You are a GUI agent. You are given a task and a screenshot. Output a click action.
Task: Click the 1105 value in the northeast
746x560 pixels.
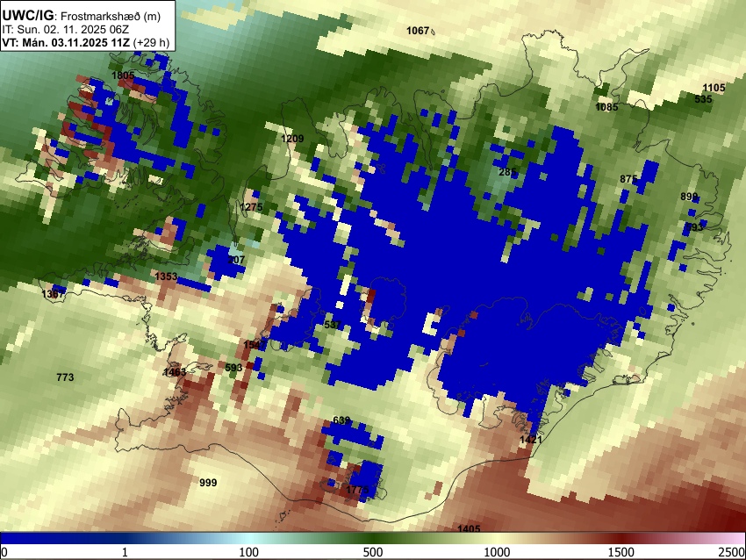[714, 88]
